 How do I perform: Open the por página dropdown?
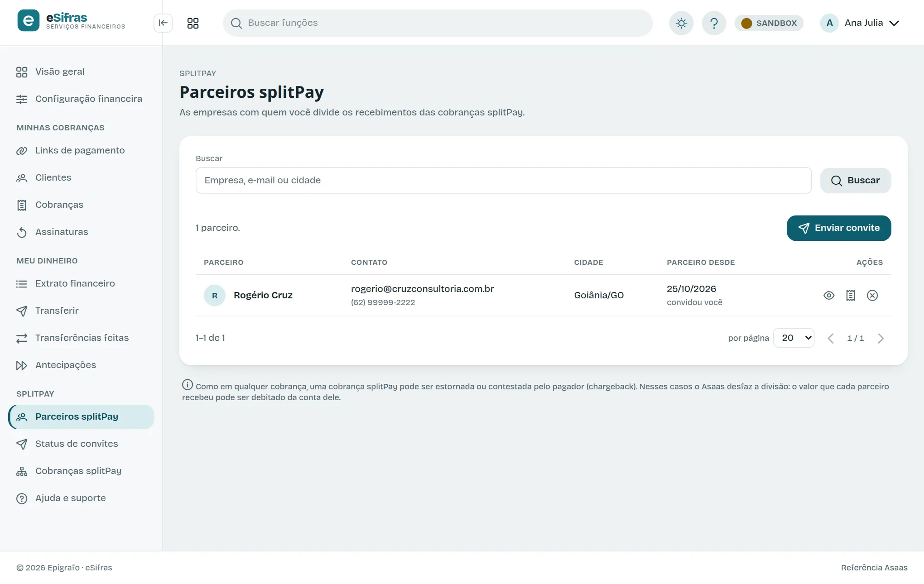(x=794, y=338)
